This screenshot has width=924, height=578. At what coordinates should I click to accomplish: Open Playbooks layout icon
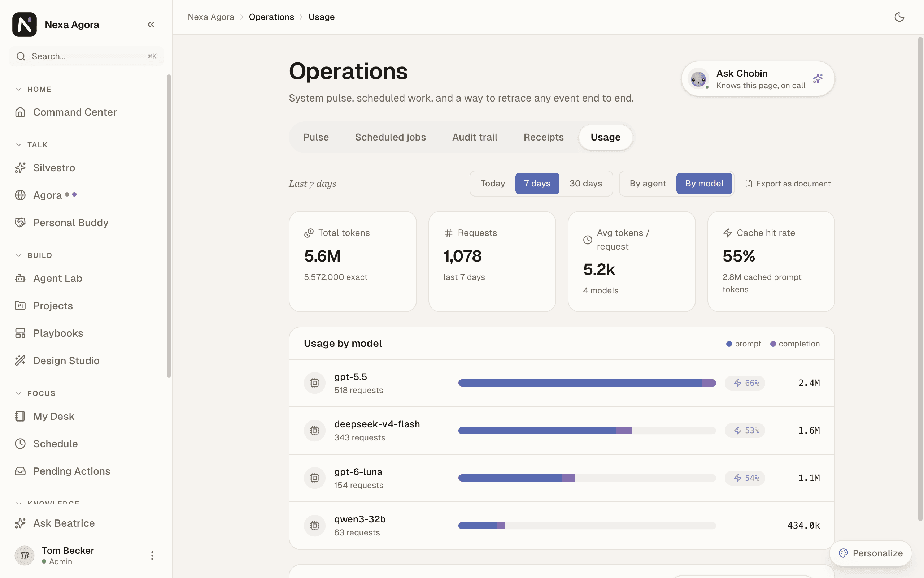(x=20, y=333)
